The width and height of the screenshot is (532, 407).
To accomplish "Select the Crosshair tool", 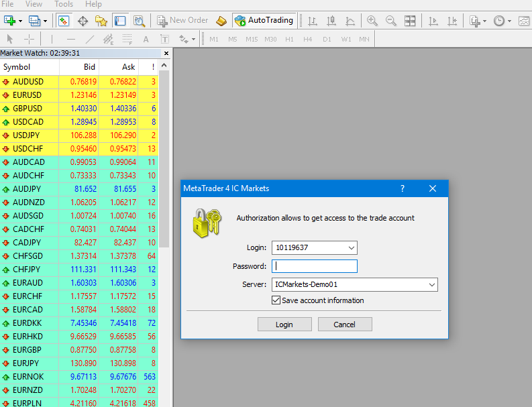I will (x=29, y=40).
